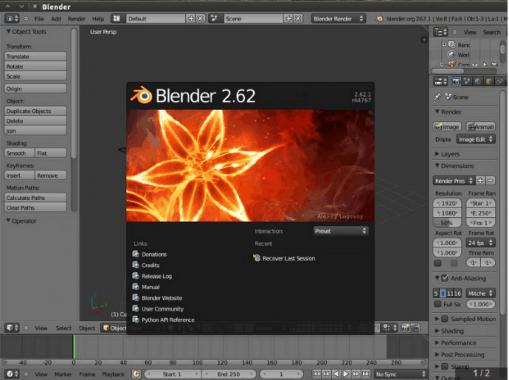
Task: Open the timeline Marker menu
Action: click(63, 374)
